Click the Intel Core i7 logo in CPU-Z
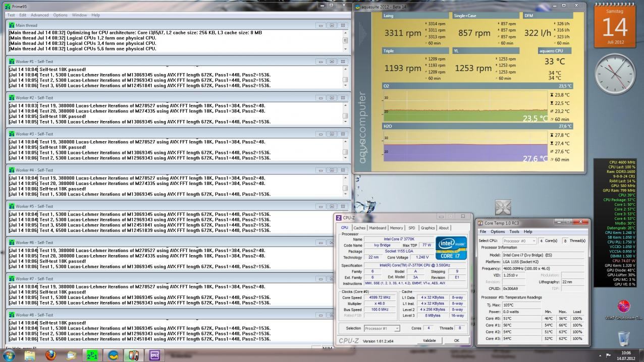 point(451,248)
